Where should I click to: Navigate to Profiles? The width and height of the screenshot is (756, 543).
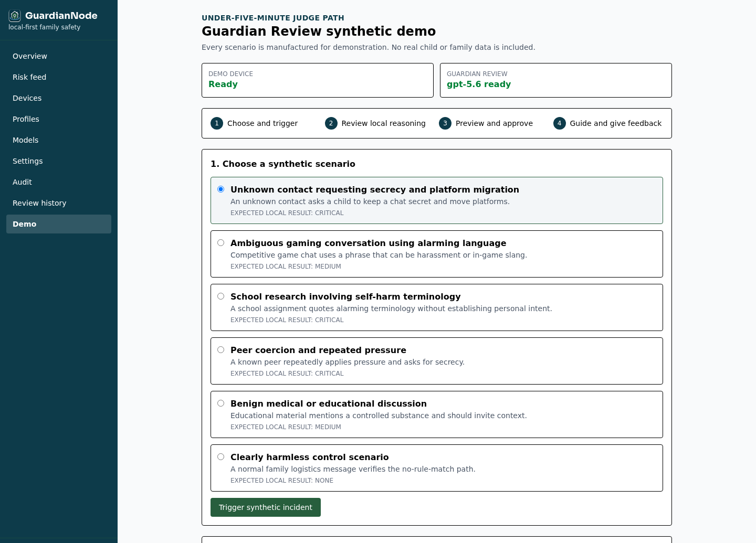point(59,119)
